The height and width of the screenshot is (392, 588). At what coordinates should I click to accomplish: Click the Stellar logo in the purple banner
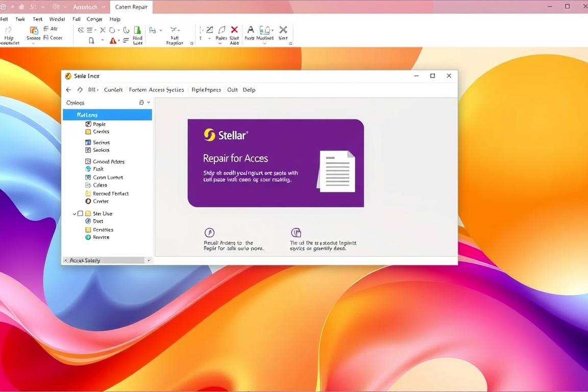pos(210,135)
